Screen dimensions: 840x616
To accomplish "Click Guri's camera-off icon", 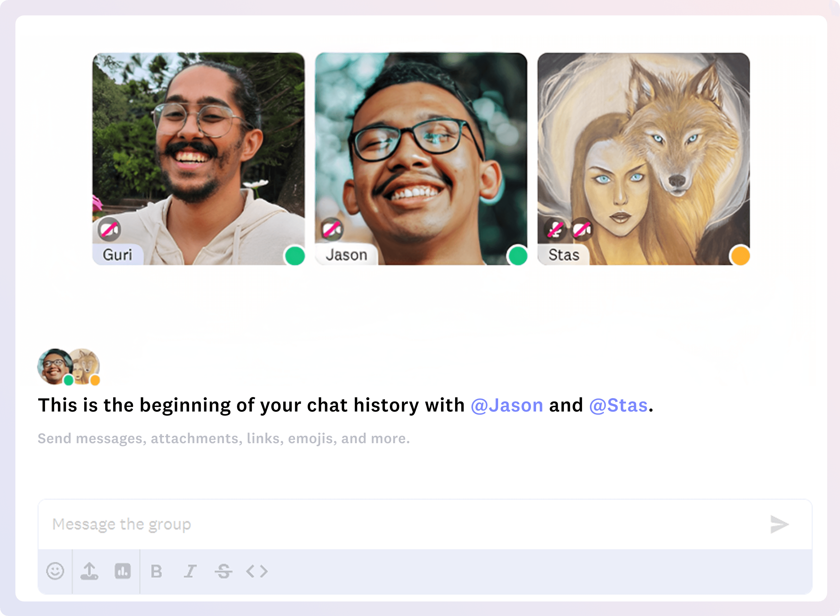I will click(109, 229).
